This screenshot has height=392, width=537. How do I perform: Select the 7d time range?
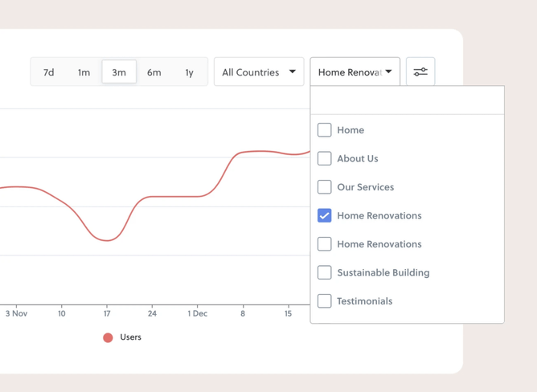point(49,72)
